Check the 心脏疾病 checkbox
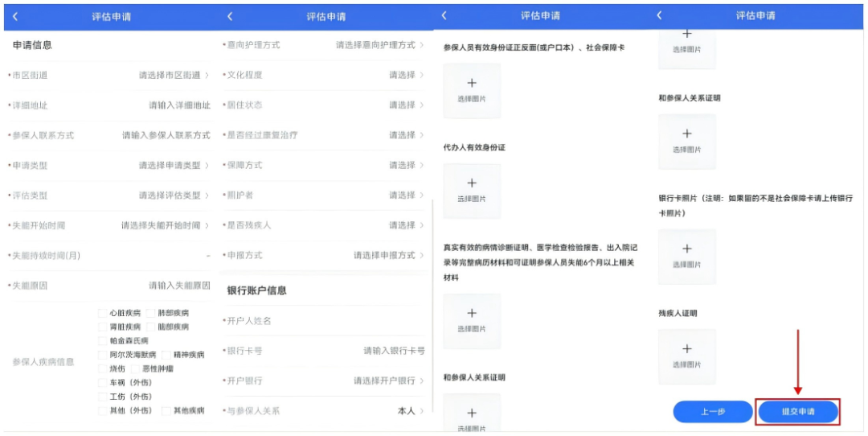The height and width of the screenshot is (436, 868). coord(102,313)
